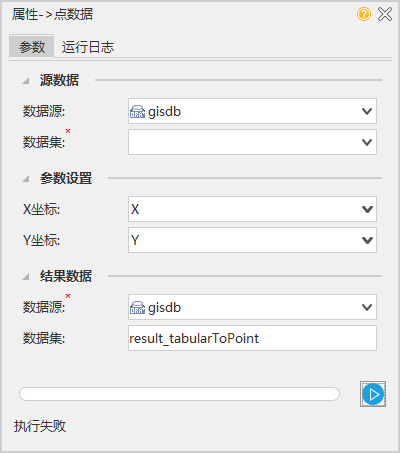
Task: Click the result_tabularToPoint dataset name field
Action: tap(252, 338)
